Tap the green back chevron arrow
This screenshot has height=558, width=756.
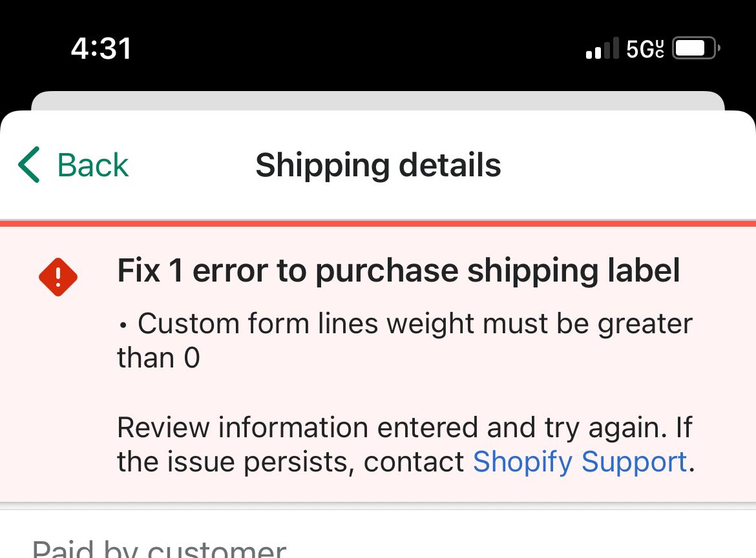click(x=30, y=165)
